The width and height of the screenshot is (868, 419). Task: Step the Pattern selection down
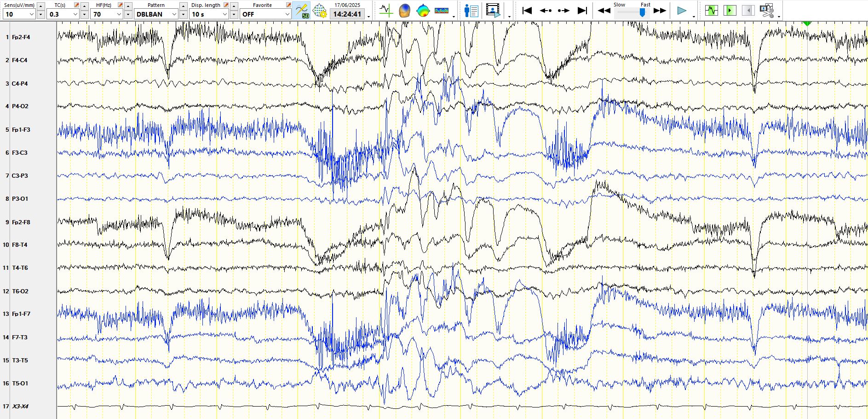click(x=183, y=14)
